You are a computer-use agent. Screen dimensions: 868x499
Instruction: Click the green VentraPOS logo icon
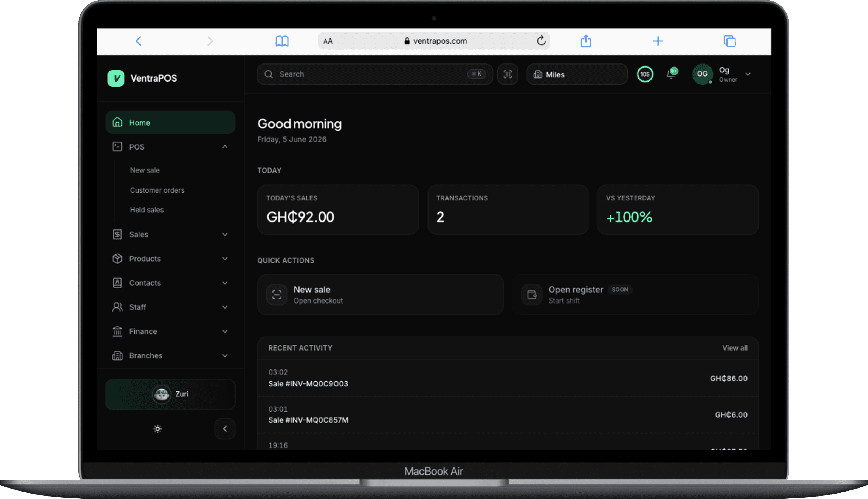pyautogui.click(x=116, y=78)
